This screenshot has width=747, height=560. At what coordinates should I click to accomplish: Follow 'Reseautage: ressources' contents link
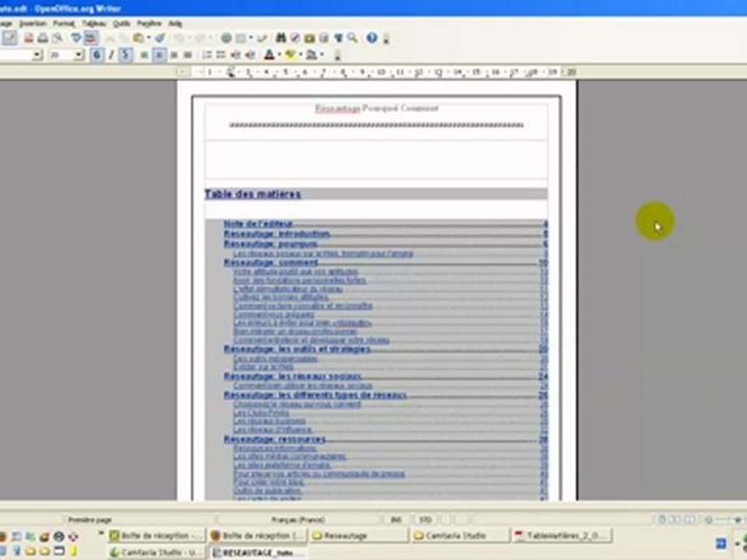point(275,439)
